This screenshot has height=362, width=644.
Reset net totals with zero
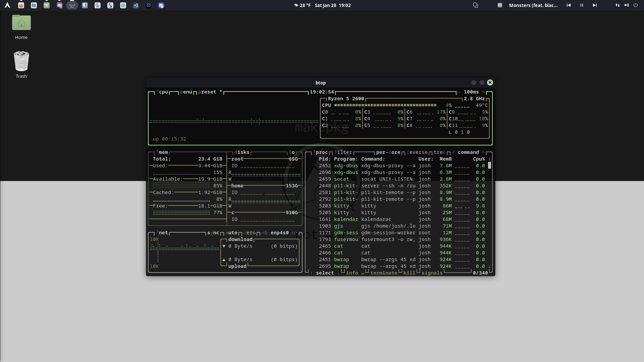point(250,233)
